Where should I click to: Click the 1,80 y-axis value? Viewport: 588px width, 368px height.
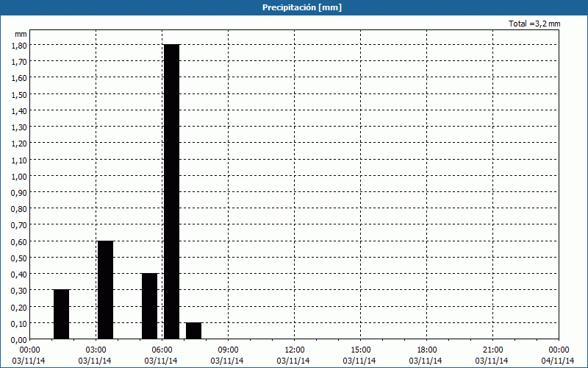(x=19, y=45)
